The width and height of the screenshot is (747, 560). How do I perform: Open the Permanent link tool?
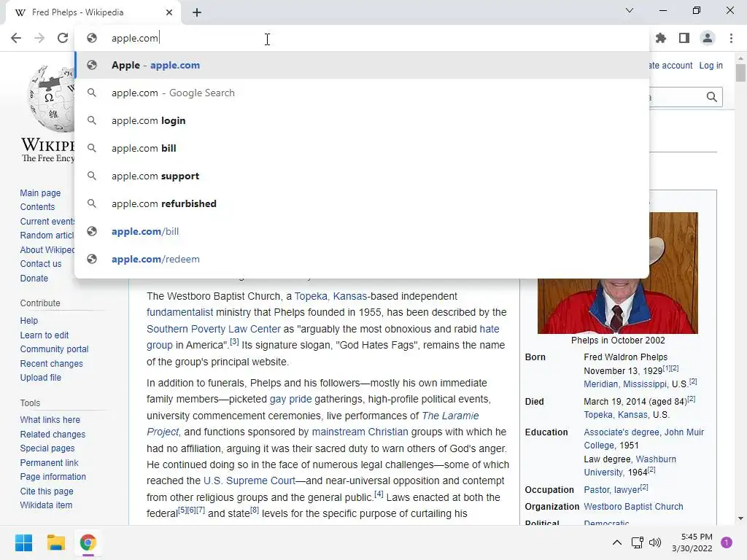pos(49,462)
